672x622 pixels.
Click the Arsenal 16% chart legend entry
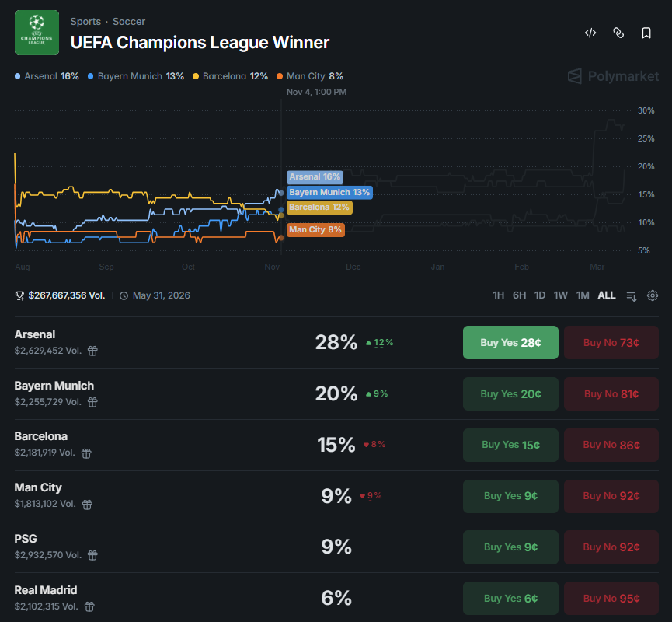(47, 76)
